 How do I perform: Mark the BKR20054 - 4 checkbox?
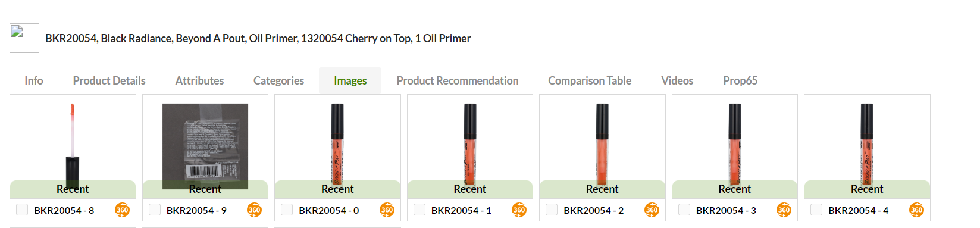816,210
